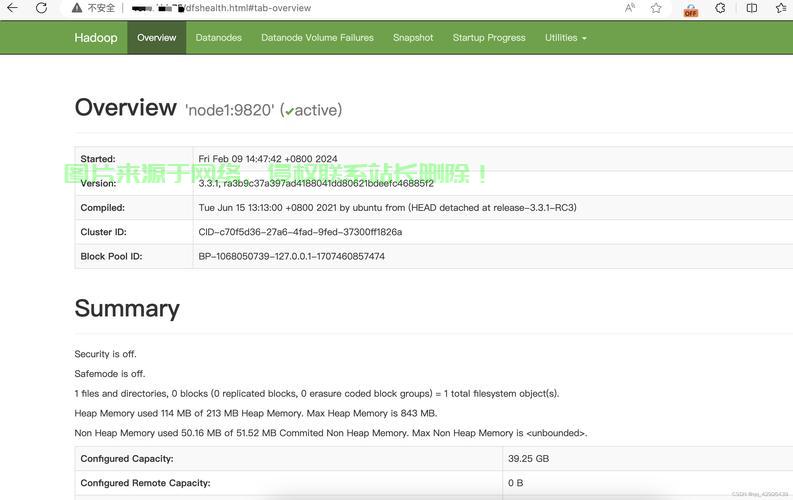This screenshot has height=500, width=793.
Task: Click 'Security is off.' text
Action: pos(105,354)
